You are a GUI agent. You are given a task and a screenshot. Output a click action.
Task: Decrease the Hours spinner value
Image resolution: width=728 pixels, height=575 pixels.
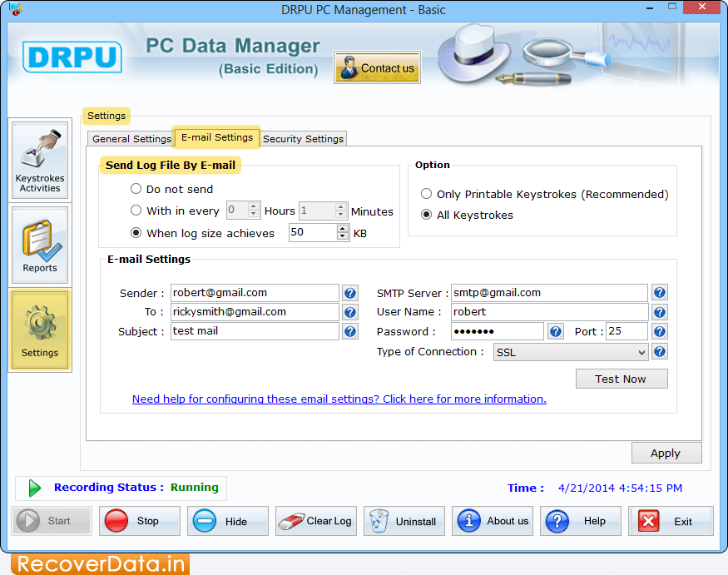click(254, 214)
